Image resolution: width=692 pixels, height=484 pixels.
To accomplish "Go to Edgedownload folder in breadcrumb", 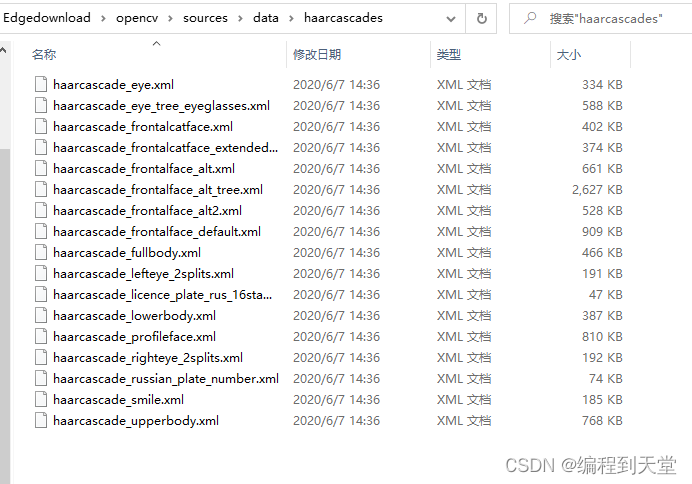I will click(x=47, y=18).
